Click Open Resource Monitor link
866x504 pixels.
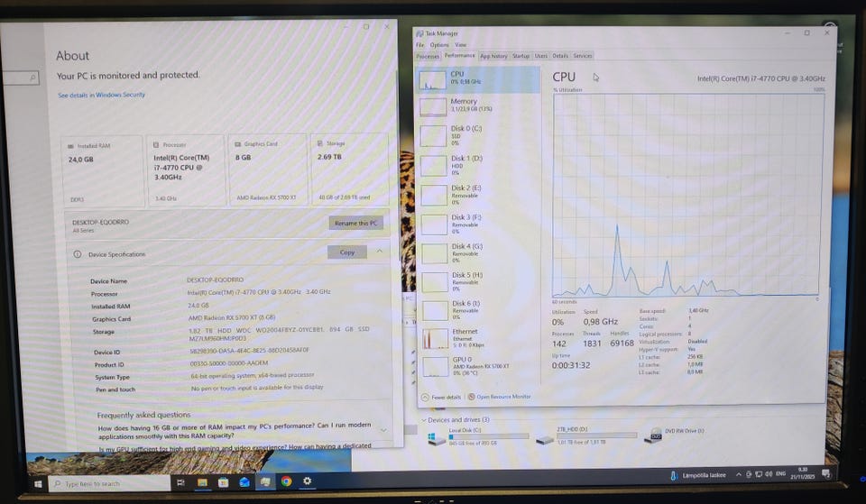[499, 397]
